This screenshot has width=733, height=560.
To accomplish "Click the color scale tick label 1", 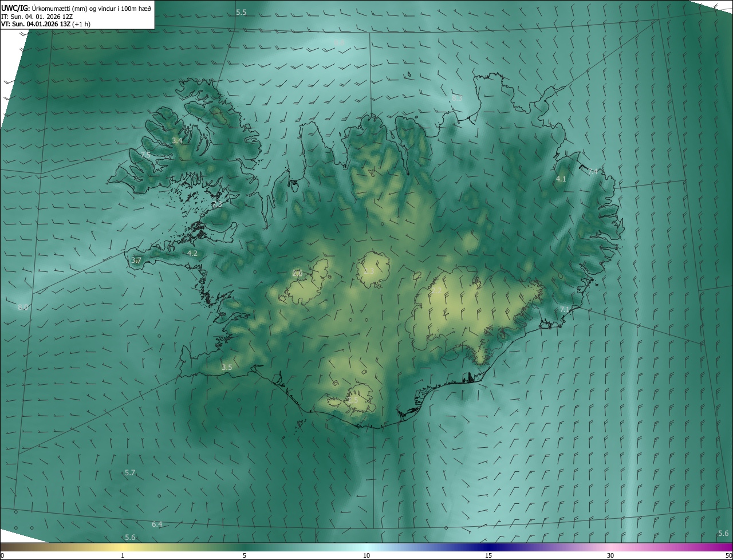I will point(123,555).
